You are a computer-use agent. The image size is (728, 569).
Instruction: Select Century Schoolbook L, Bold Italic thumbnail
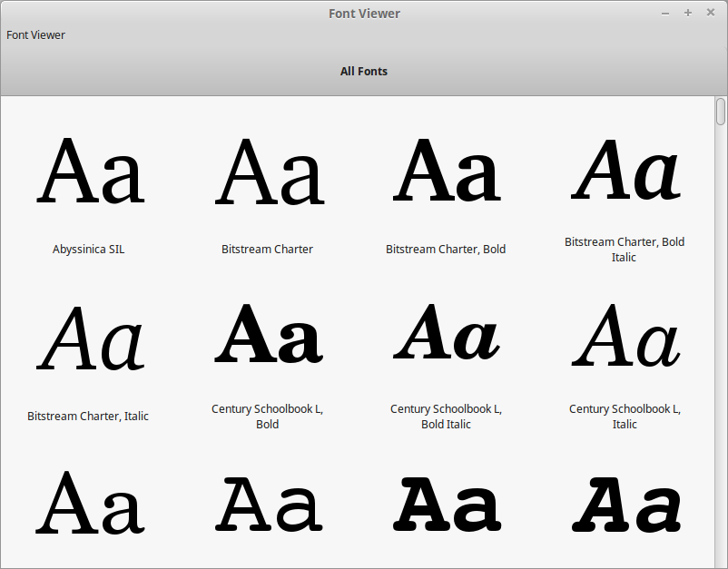[447, 332]
